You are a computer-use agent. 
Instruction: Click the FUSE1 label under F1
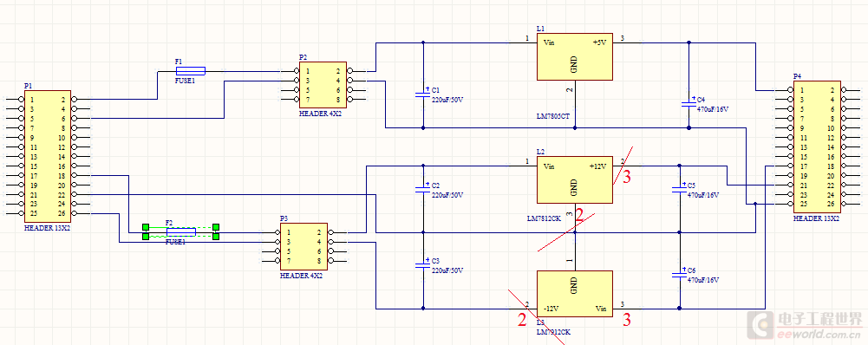(x=186, y=81)
